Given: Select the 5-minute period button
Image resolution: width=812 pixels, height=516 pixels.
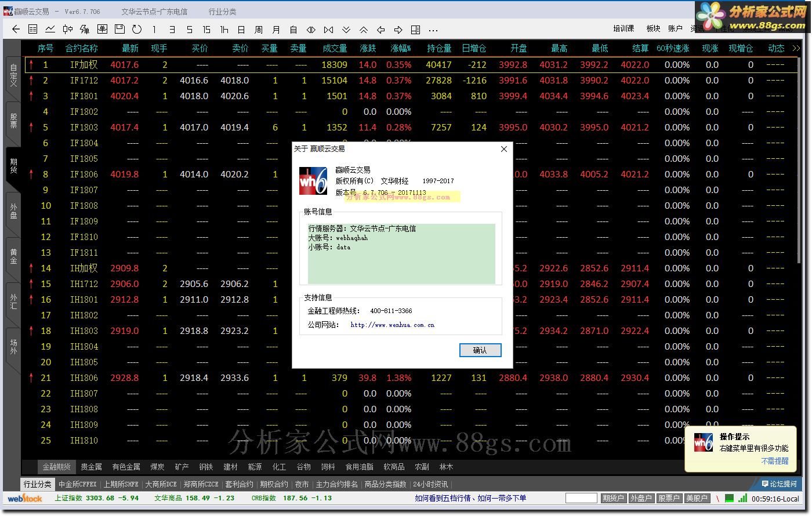Looking at the screenshot, I should coord(189,29).
